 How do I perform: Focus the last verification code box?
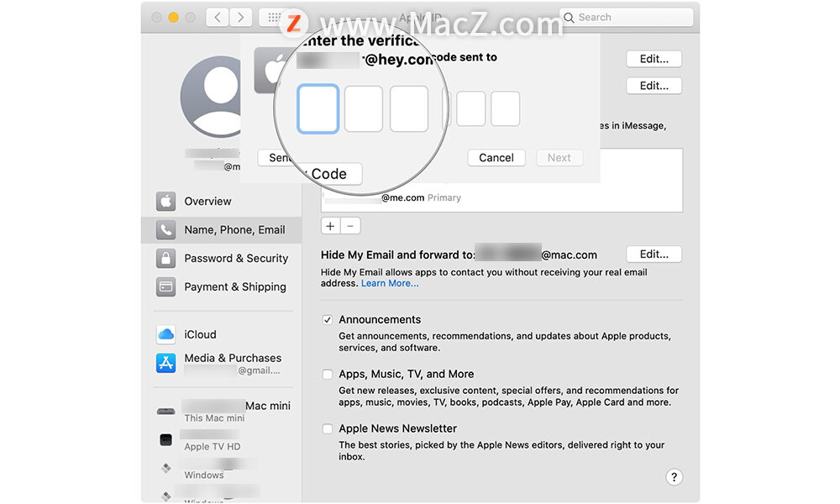[505, 108]
